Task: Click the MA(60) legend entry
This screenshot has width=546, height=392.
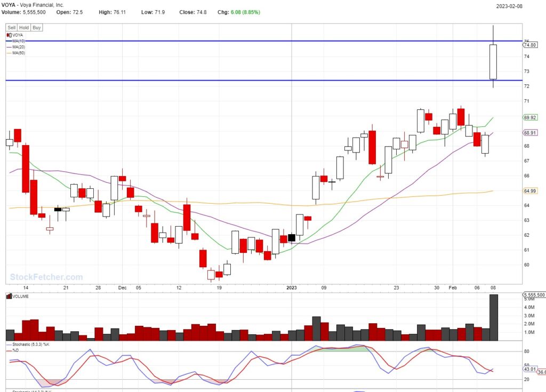Action: 16,53
